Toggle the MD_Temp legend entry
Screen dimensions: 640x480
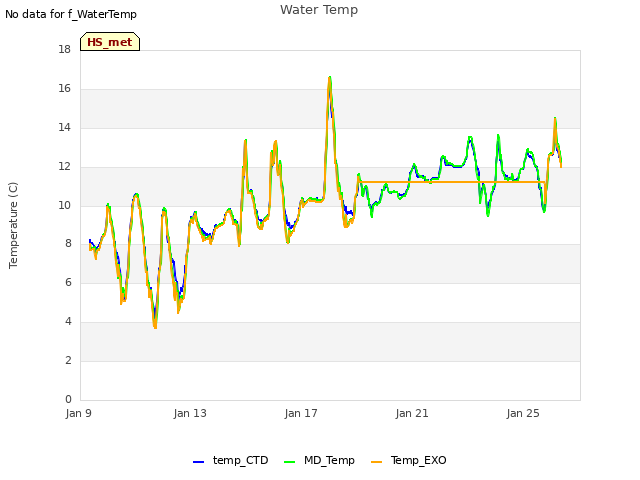(319, 460)
